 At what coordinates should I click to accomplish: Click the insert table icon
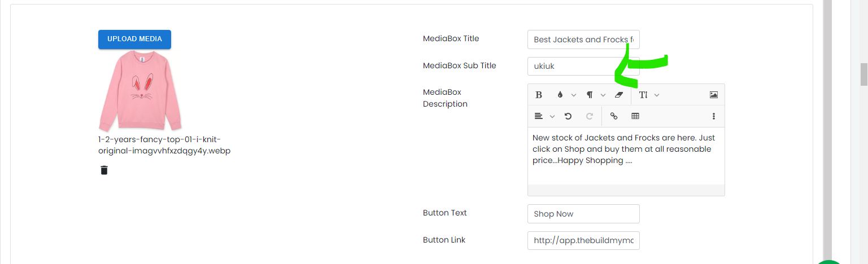(x=635, y=116)
